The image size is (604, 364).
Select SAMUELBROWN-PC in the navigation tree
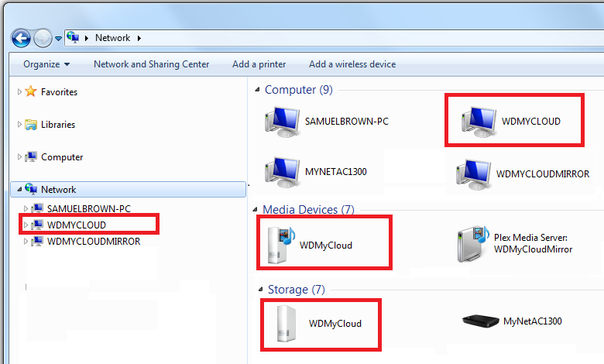pos(89,209)
